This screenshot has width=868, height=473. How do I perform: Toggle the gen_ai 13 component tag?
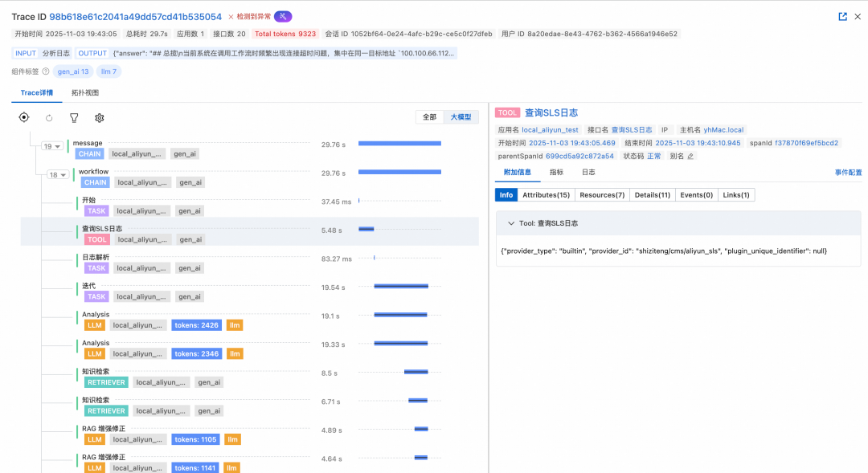click(73, 71)
